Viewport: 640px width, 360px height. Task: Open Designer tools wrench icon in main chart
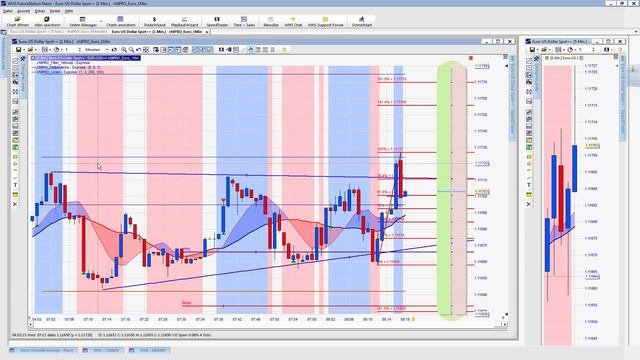pyautogui.click(x=23, y=59)
